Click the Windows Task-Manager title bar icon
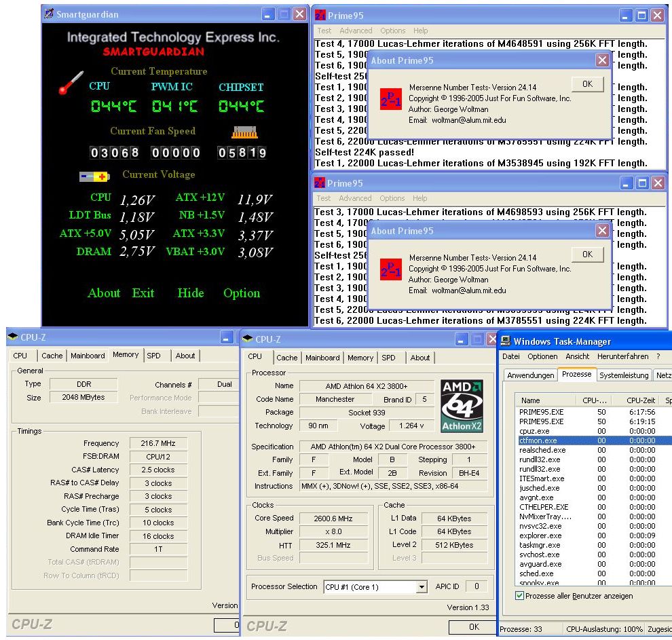The width and height of the screenshot is (672, 640). point(506,341)
